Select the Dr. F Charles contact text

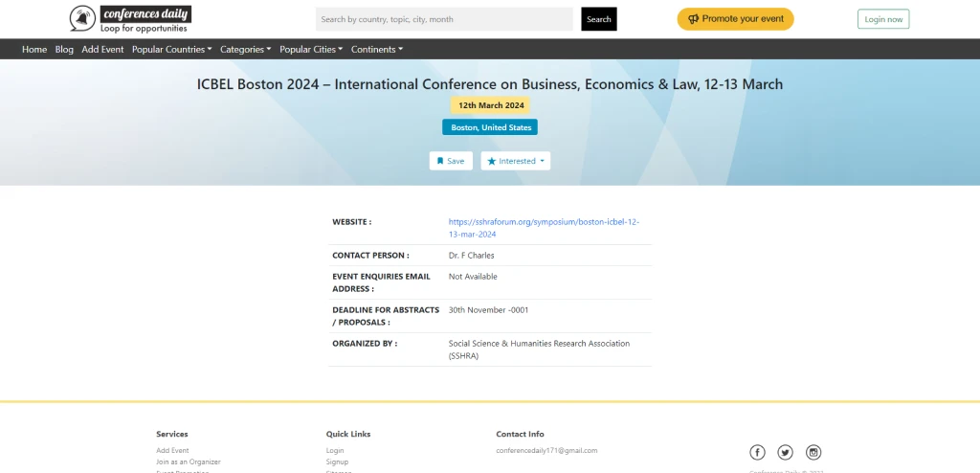click(x=471, y=256)
